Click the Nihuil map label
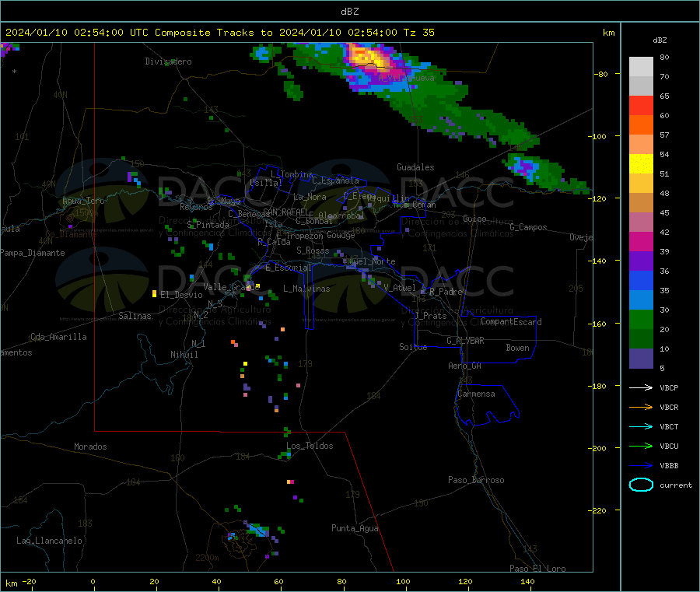The height and width of the screenshot is (592, 700). (184, 355)
